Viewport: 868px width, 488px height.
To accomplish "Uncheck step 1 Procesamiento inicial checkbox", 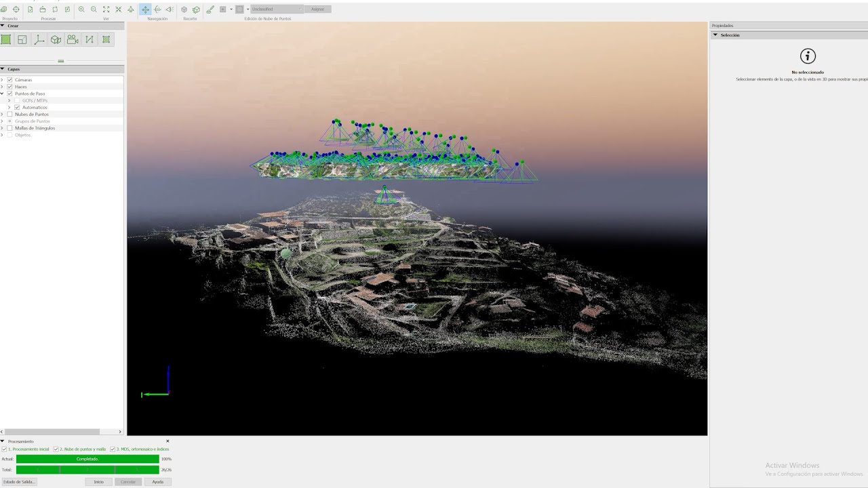I will pos(4,449).
